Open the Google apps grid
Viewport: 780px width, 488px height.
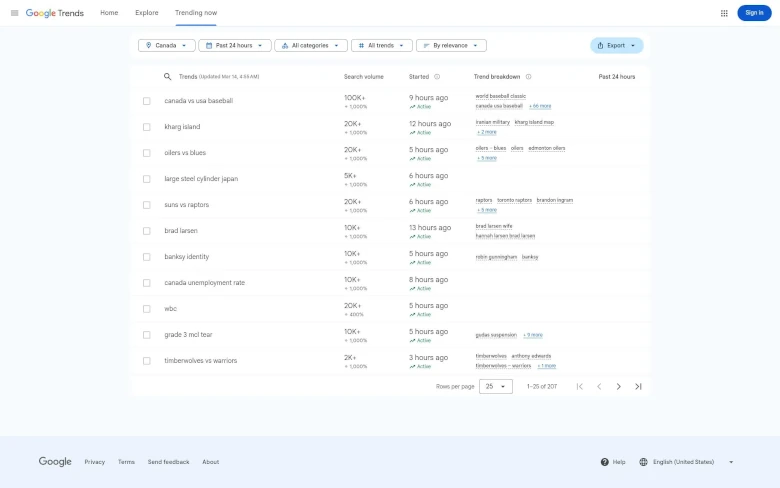(724, 13)
